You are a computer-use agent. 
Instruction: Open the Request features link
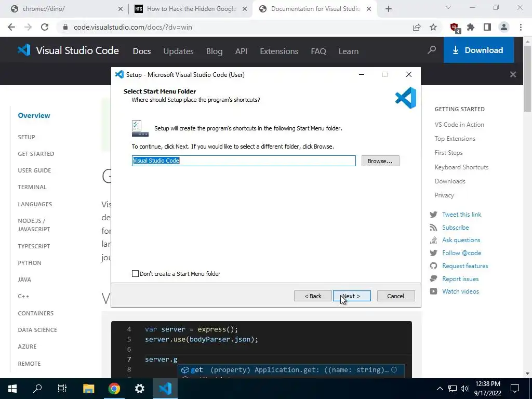(465, 266)
